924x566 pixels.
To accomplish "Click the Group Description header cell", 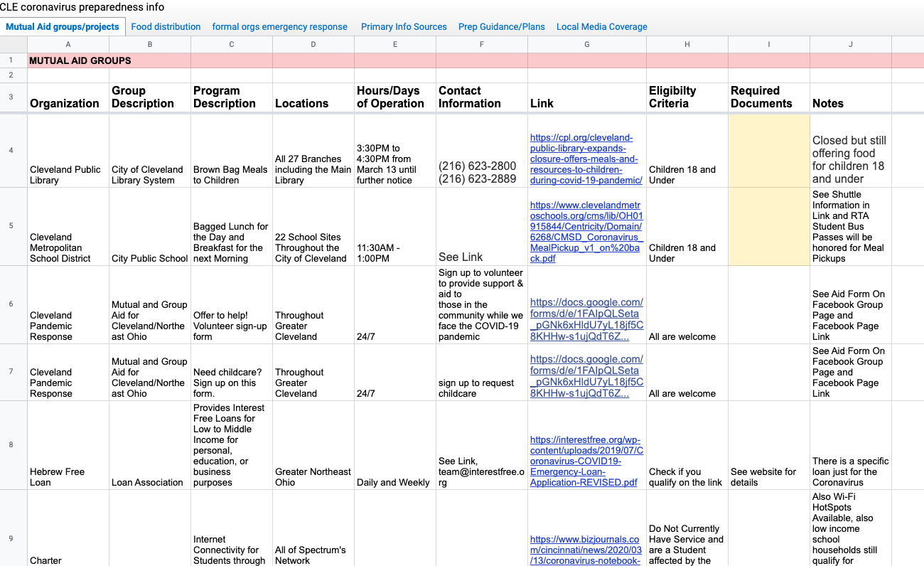I will [x=150, y=97].
